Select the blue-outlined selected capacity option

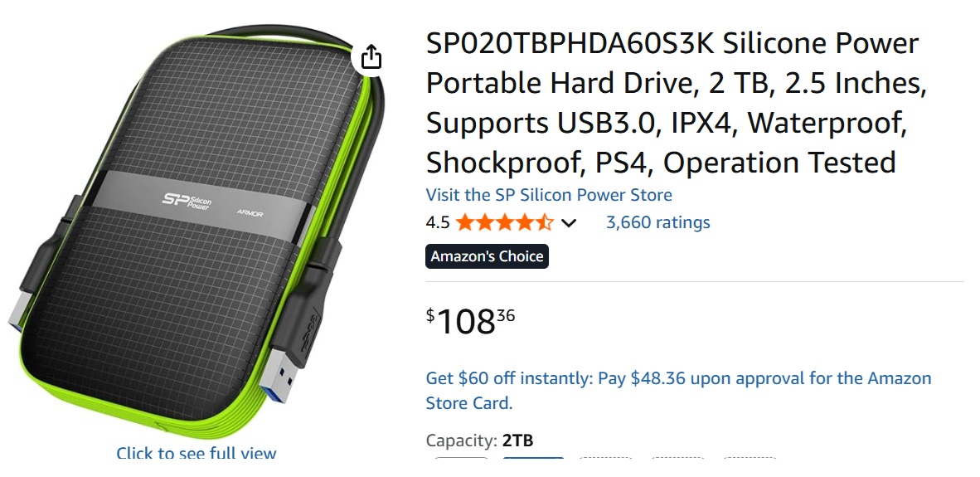click(x=533, y=459)
